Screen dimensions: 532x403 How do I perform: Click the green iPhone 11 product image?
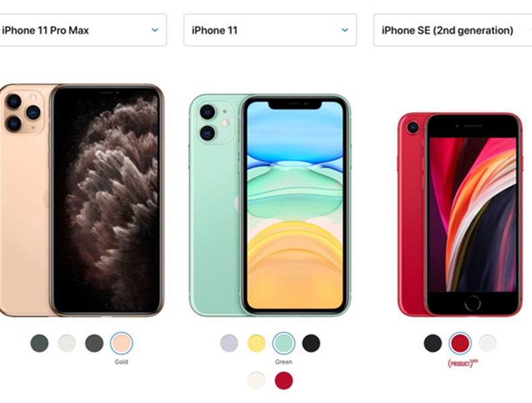(270, 206)
